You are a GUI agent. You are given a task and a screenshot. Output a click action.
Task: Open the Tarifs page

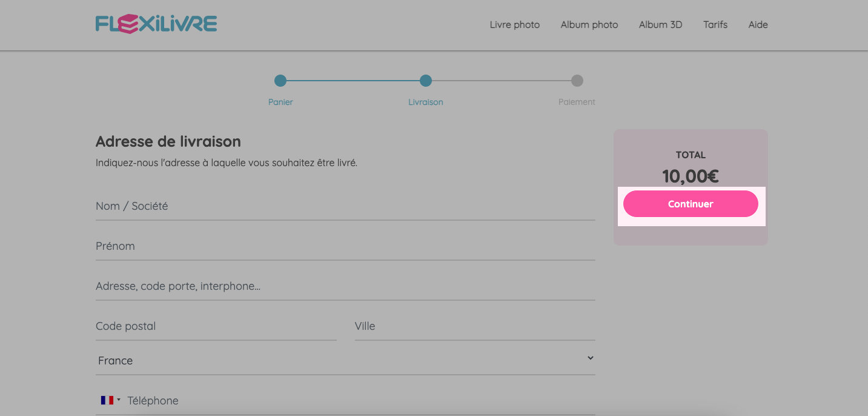[x=715, y=25]
